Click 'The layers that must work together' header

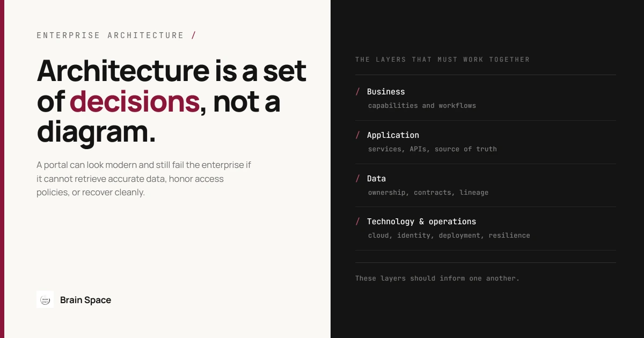pyautogui.click(x=443, y=60)
